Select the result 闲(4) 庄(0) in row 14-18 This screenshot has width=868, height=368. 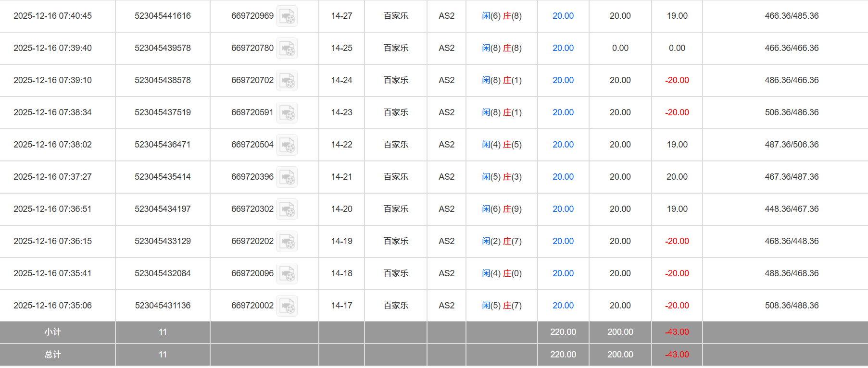(502, 273)
